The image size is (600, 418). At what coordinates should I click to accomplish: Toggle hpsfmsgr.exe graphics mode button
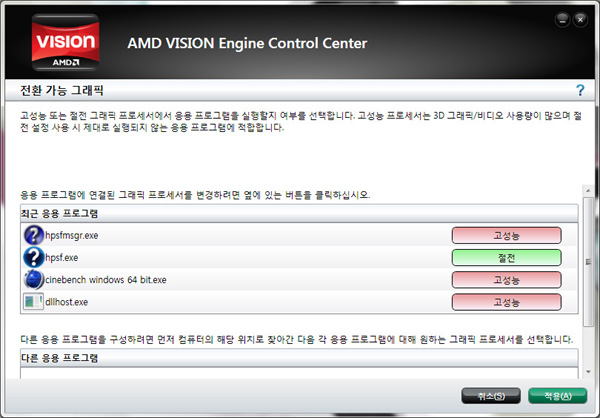[506, 235]
